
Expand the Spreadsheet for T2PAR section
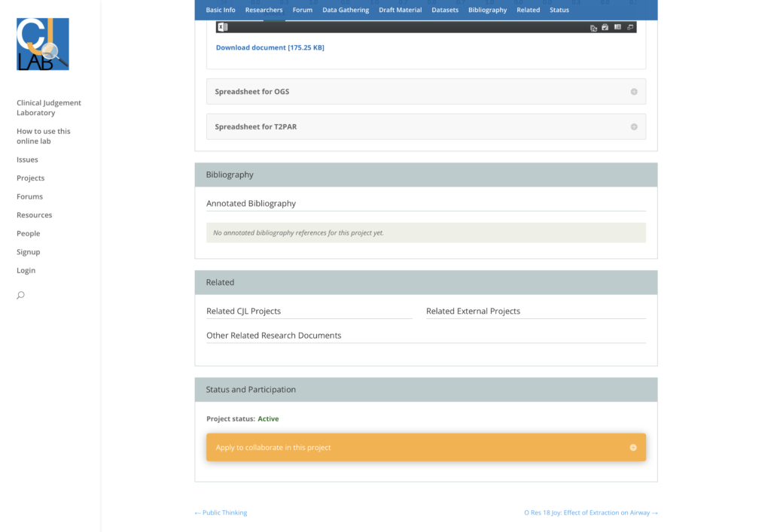pyautogui.click(x=426, y=126)
